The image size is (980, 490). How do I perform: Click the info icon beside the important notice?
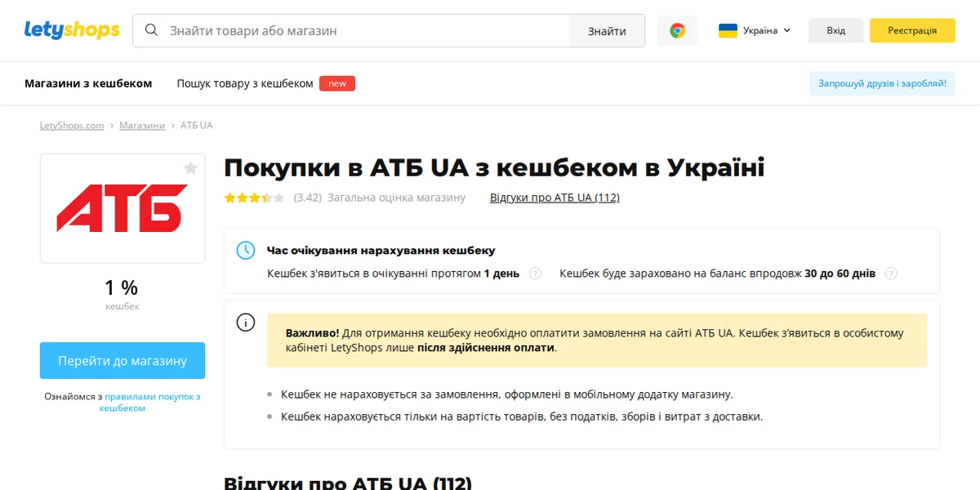[246, 323]
